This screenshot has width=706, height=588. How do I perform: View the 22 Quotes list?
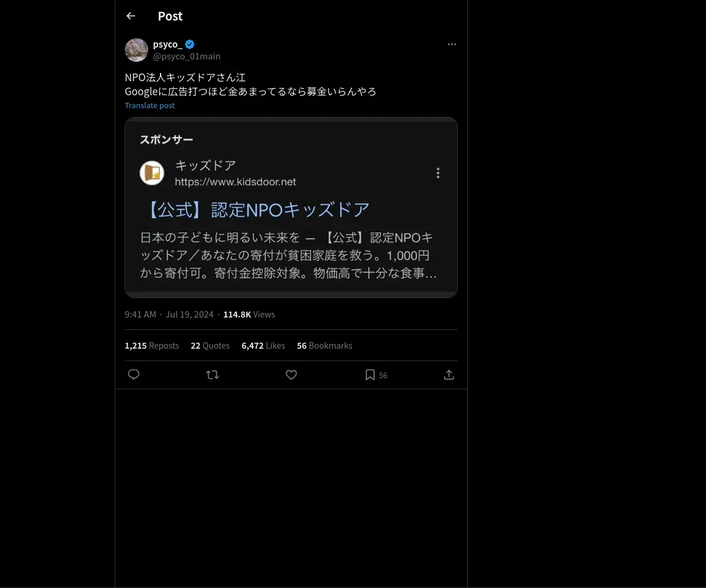coord(210,346)
